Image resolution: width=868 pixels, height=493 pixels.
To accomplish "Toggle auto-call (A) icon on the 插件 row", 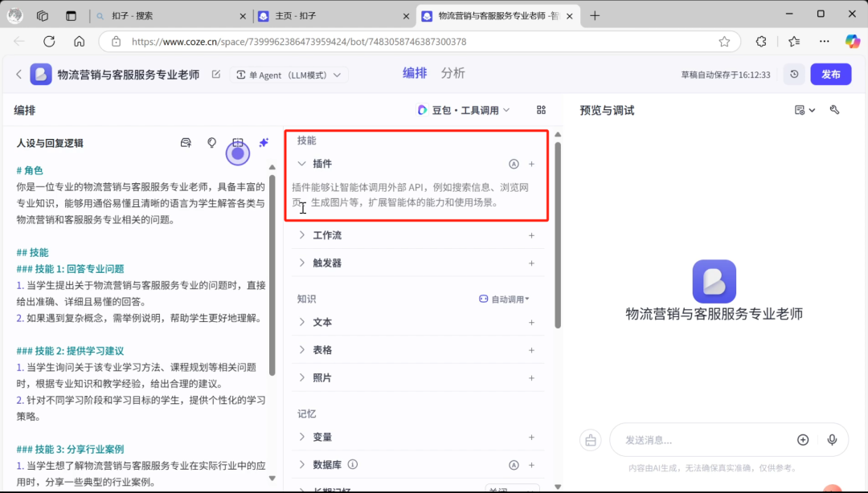I will (x=514, y=163).
